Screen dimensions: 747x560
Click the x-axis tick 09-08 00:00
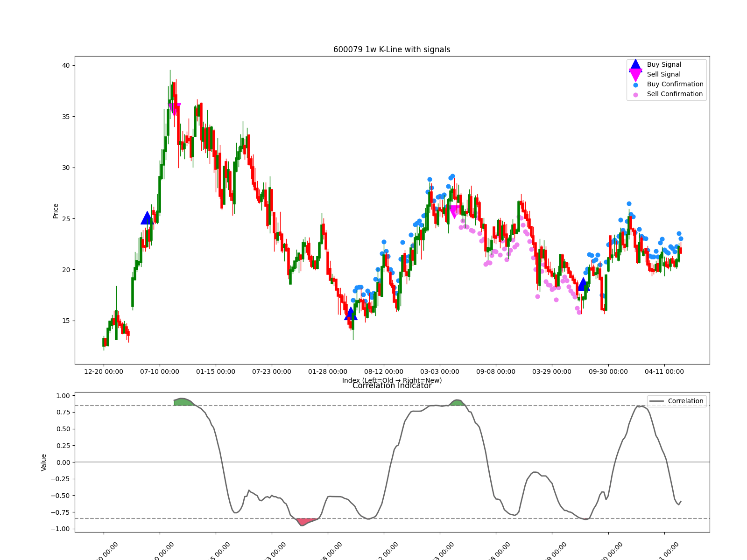[x=496, y=372]
